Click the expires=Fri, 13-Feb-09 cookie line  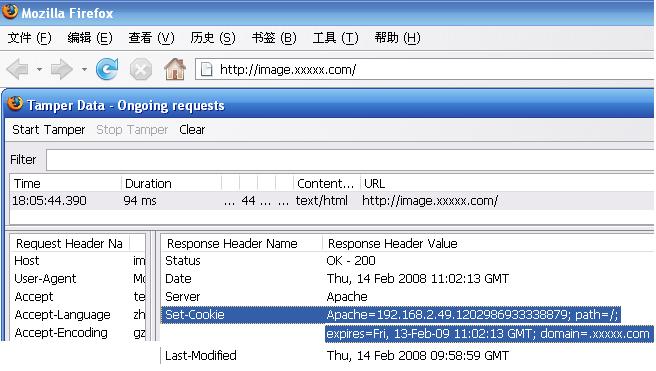tap(489, 334)
